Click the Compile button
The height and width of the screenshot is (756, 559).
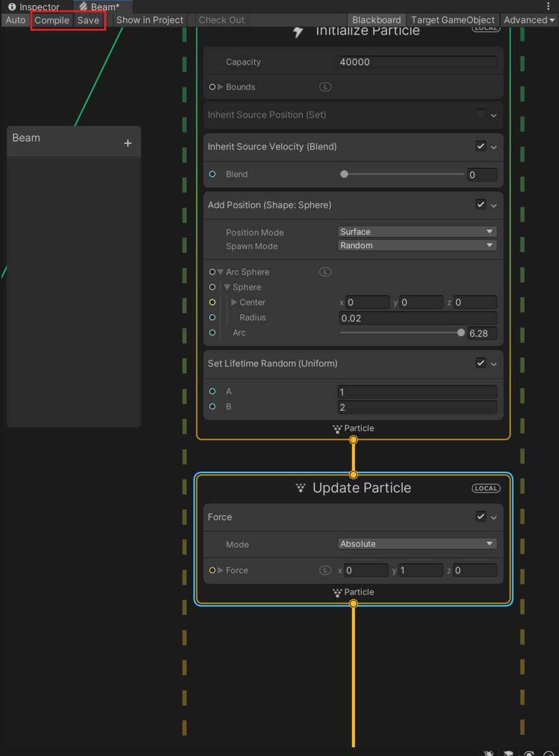click(x=52, y=20)
